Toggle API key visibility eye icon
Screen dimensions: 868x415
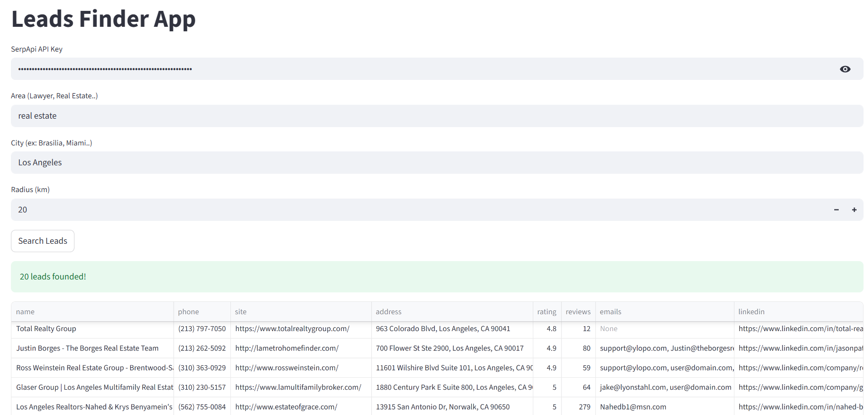(845, 69)
